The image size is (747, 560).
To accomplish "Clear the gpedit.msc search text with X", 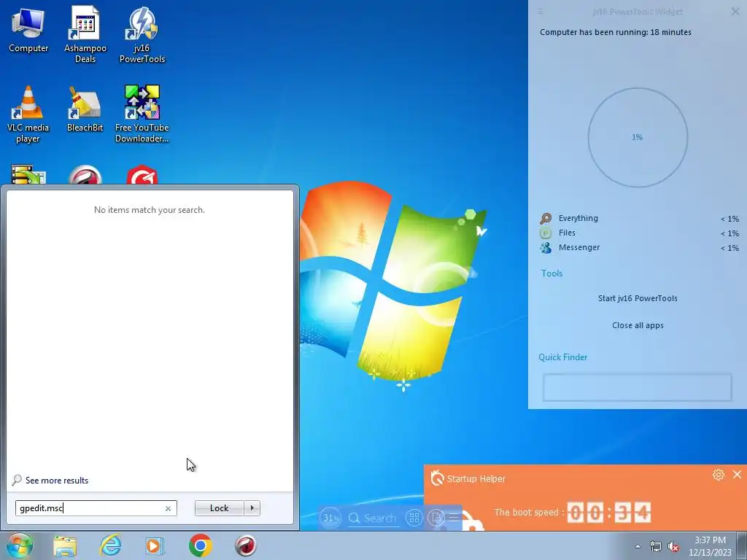I will click(x=168, y=508).
